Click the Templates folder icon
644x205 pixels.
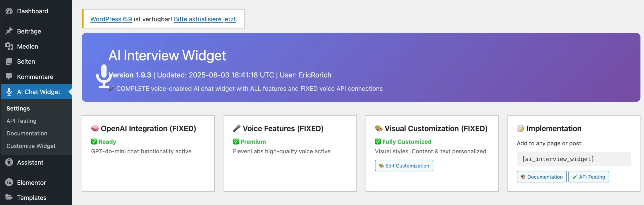9,197
